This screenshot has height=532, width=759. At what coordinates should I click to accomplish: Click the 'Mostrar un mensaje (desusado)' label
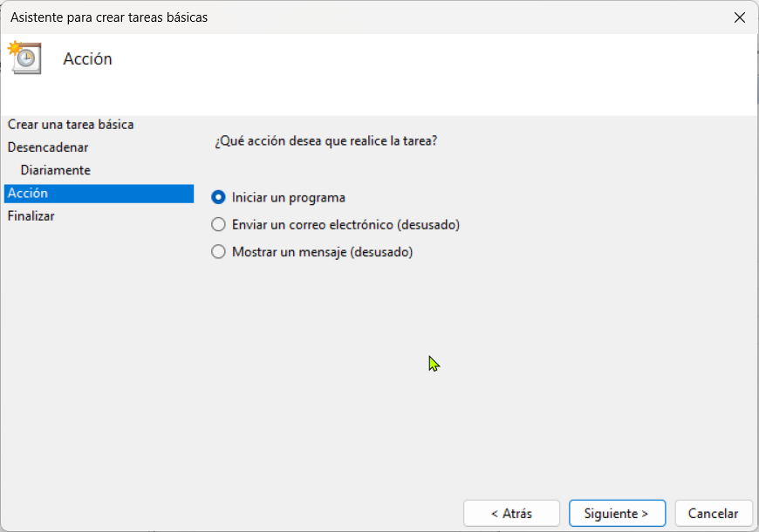tap(322, 252)
